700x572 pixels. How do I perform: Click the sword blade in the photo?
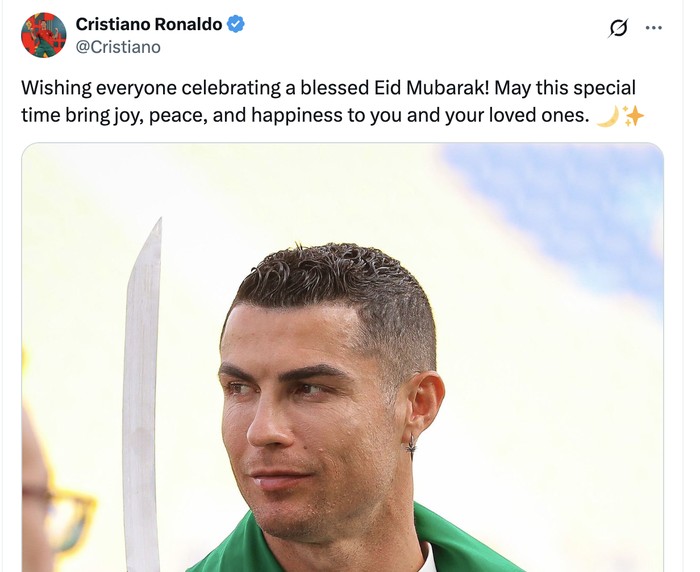click(x=142, y=395)
